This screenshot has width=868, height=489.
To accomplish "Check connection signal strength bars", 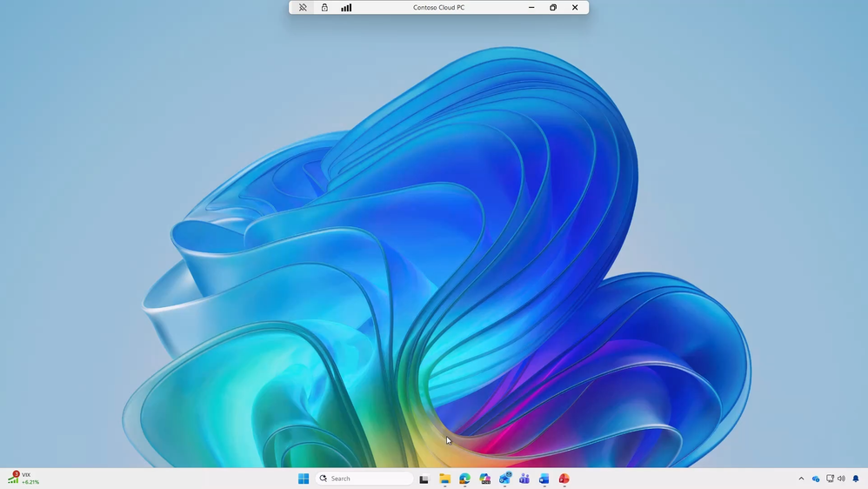I will (x=346, y=8).
